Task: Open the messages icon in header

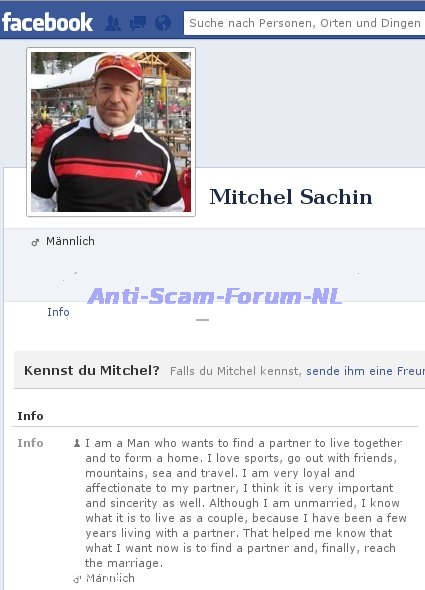Action: (138, 23)
